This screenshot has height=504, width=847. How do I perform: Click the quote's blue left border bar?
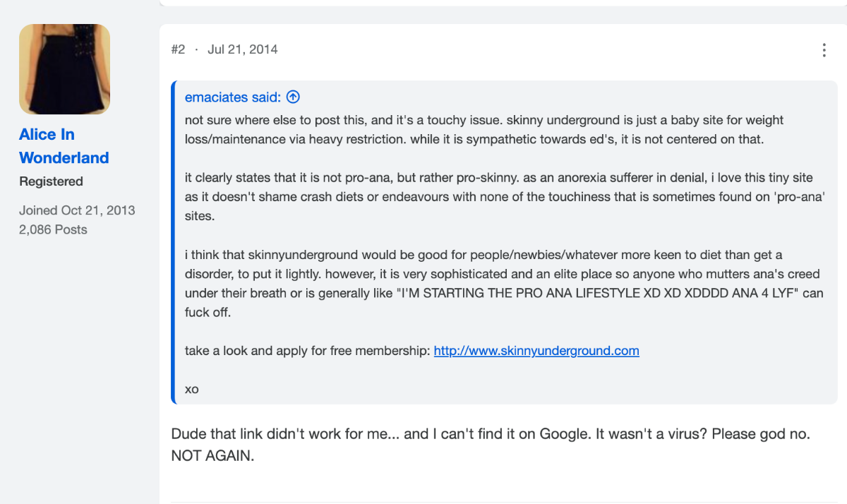pos(173,242)
